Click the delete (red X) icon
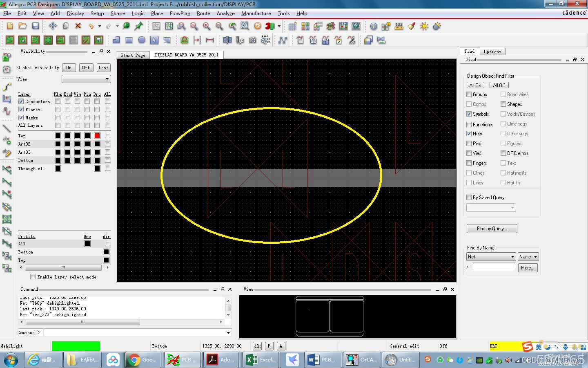 tap(78, 26)
